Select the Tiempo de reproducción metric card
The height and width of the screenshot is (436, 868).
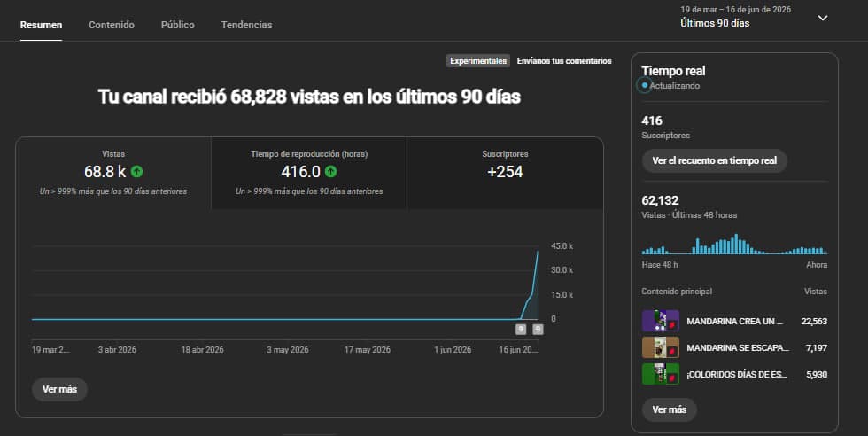(x=309, y=173)
